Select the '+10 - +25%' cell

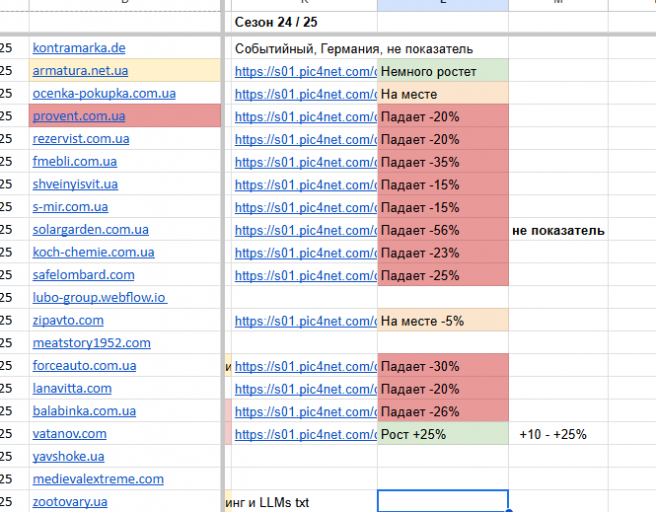click(558, 433)
